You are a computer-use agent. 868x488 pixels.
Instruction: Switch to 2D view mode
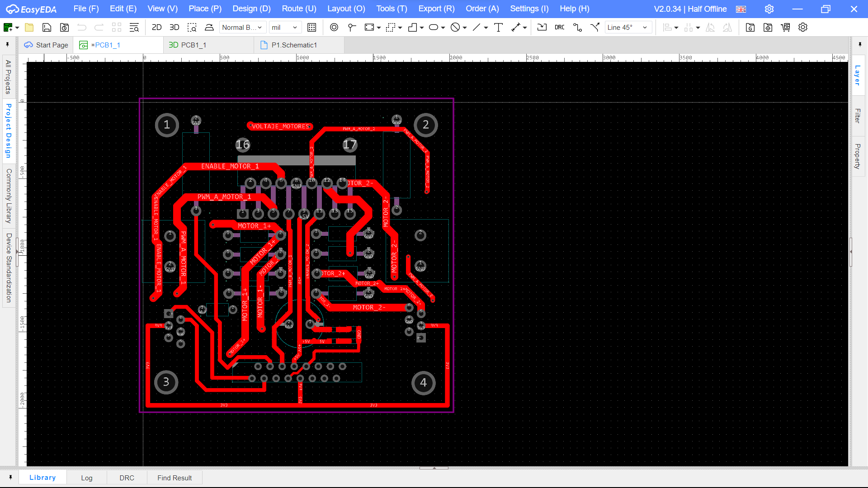tap(156, 28)
